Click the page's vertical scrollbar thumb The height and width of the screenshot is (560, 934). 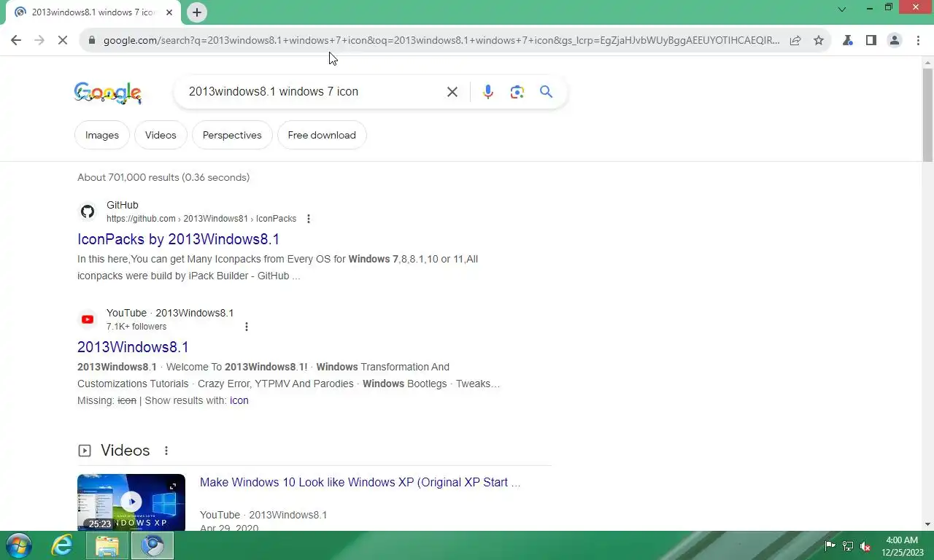click(x=927, y=114)
